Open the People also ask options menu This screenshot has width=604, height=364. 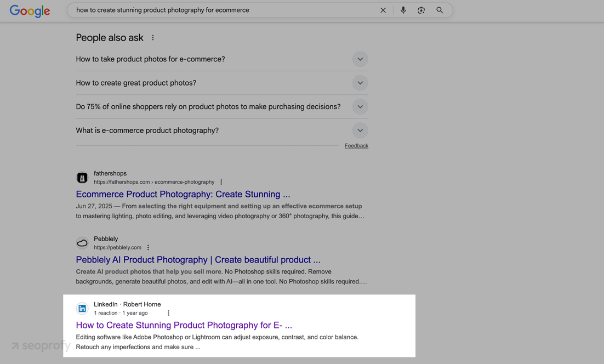[x=153, y=38]
